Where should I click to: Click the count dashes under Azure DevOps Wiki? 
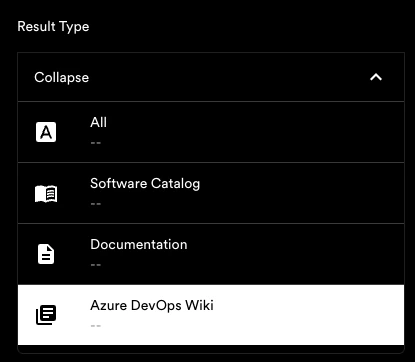96,326
